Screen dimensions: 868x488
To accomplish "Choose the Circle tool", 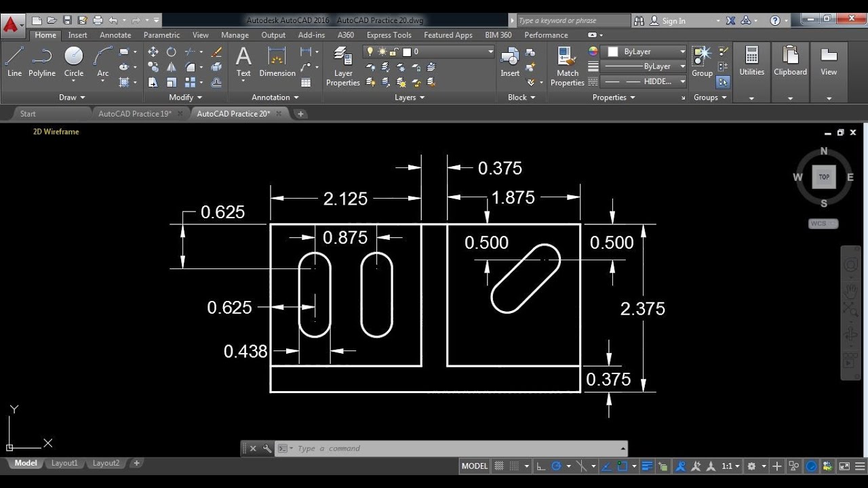I will pos(74,62).
